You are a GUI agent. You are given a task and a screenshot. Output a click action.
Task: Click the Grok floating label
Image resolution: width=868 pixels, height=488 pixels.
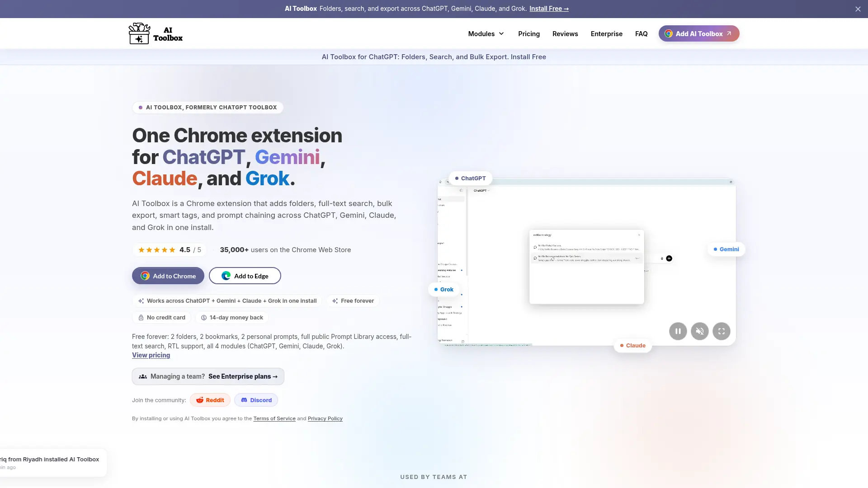pos(443,289)
